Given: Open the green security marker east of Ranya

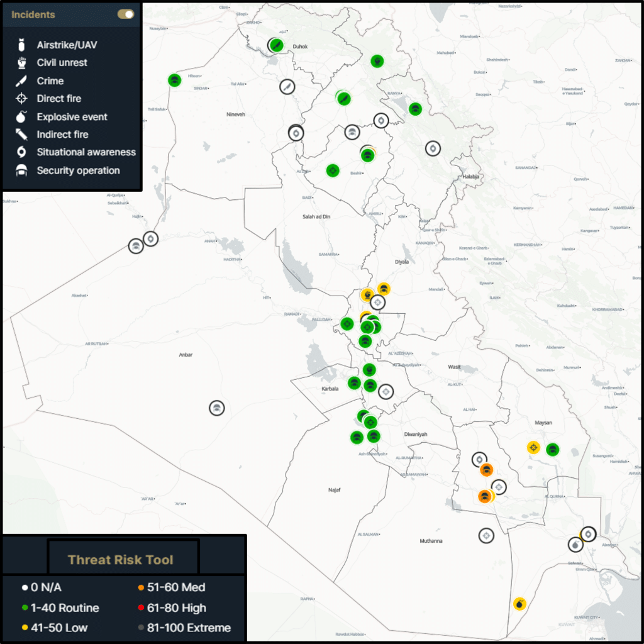Looking at the screenshot, I should pos(414,109).
